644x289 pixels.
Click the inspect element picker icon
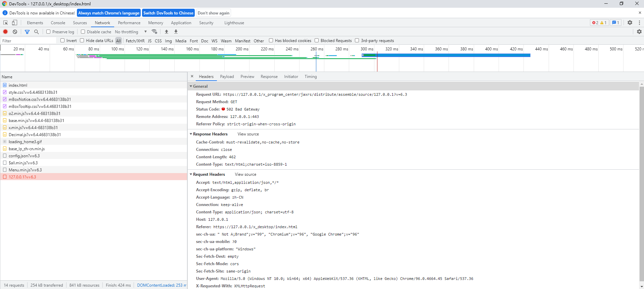coord(5,23)
